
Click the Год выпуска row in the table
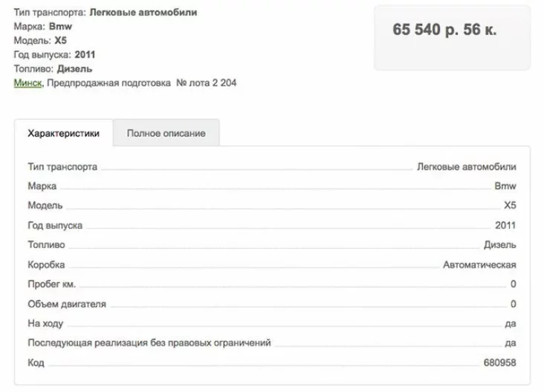[x=272, y=225]
